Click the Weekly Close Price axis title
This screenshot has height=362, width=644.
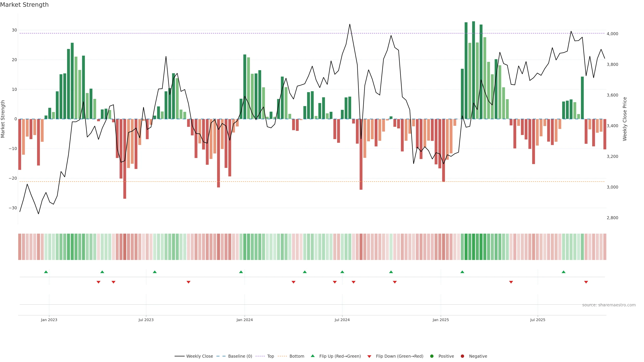625,119
